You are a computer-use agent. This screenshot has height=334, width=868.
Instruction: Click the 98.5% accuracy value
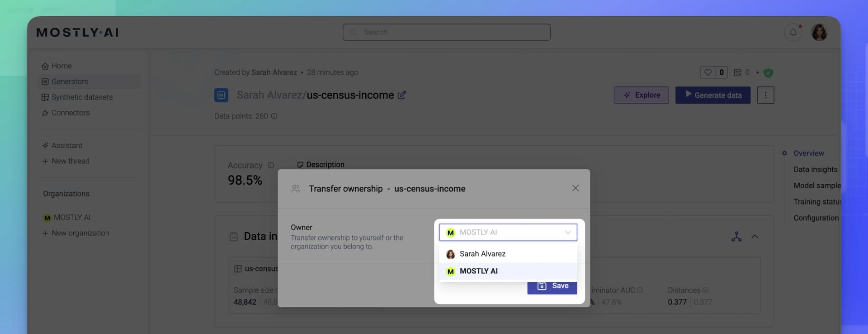click(245, 180)
